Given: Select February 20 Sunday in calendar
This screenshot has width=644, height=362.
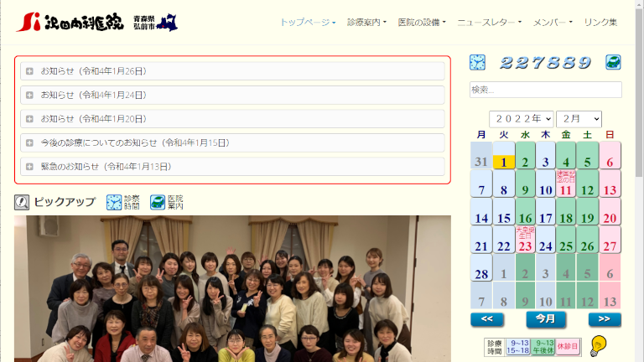Looking at the screenshot, I should (x=610, y=211).
